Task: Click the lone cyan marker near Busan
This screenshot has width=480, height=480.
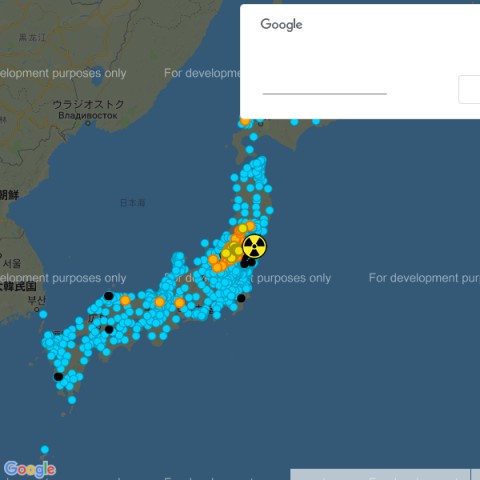Action: [43, 314]
